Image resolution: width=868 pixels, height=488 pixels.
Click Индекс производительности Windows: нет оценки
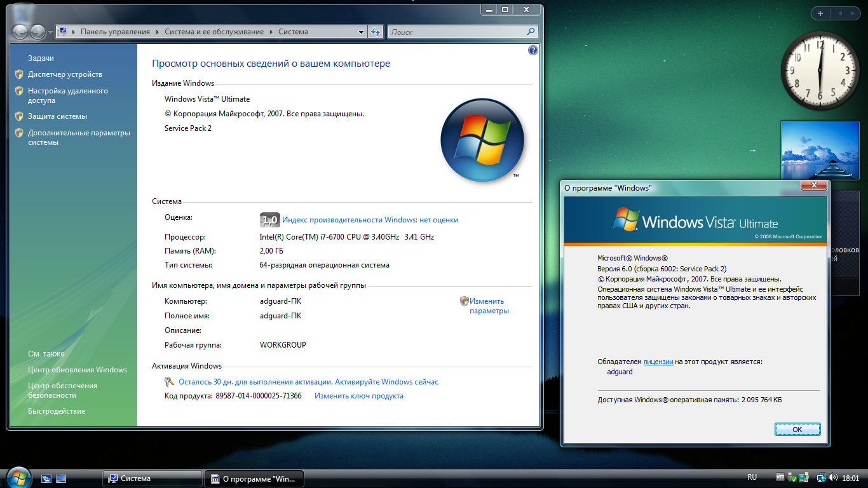pos(370,220)
